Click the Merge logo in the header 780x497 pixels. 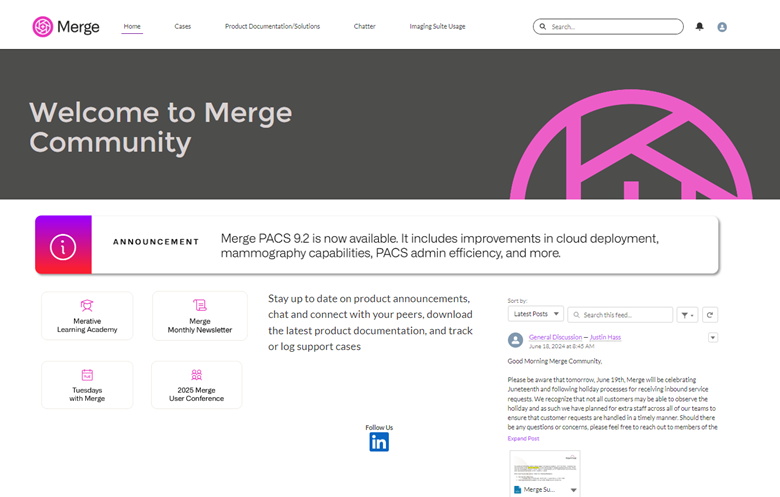pos(66,27)
